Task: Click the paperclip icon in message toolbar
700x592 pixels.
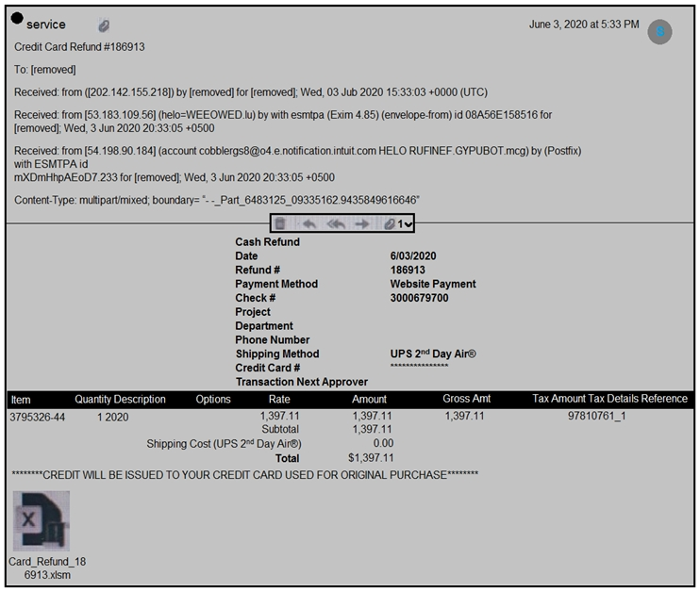Action: 388,223
